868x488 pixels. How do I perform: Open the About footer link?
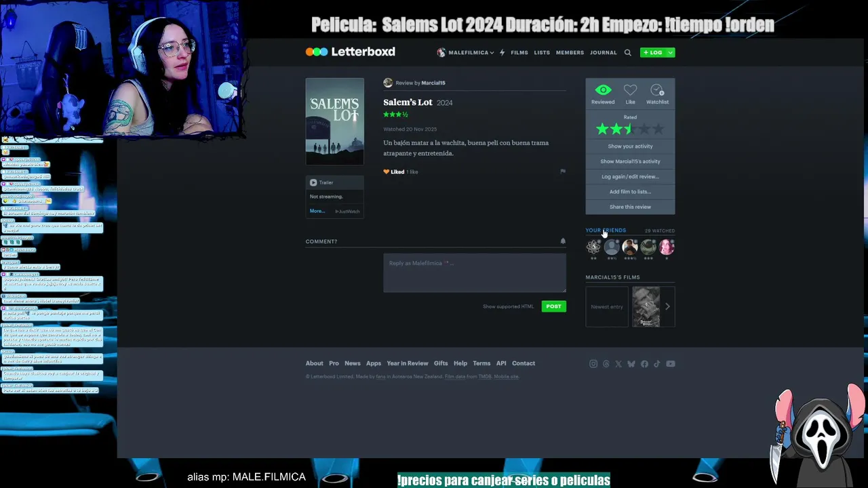[314, 363]
